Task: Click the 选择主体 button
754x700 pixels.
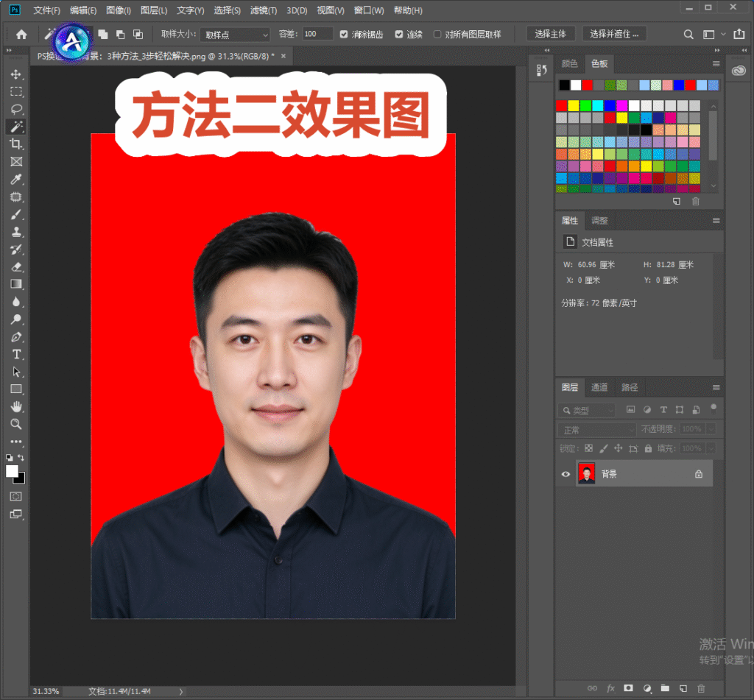Action: [x=551, y=34]
